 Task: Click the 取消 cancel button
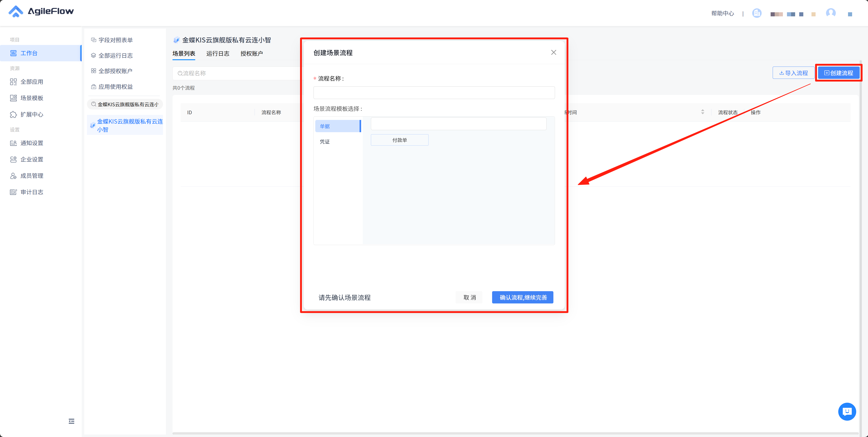click(469, 297)
